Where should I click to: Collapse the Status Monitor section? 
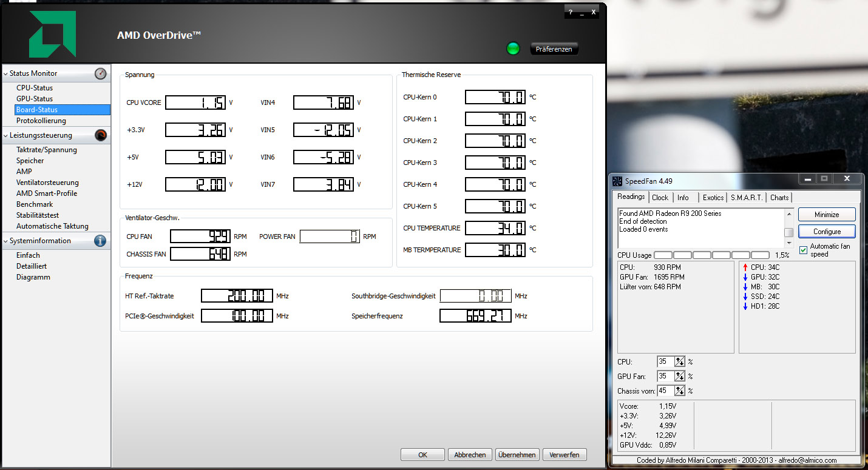click(x=5, y=73)
